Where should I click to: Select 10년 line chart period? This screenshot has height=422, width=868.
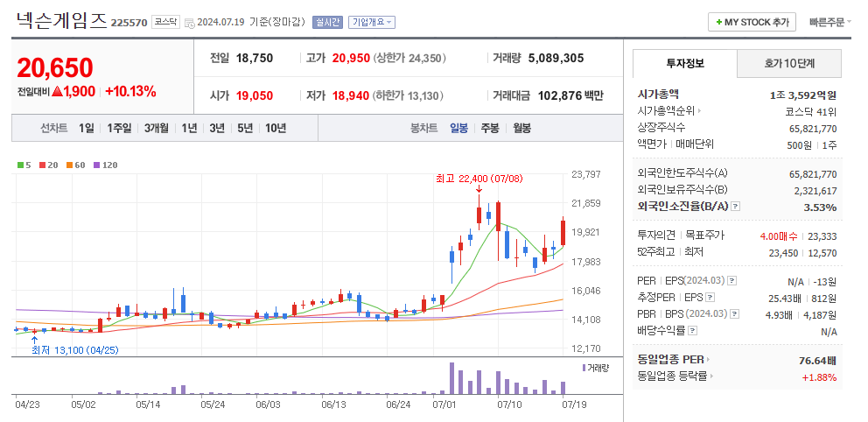click(276, 128)
